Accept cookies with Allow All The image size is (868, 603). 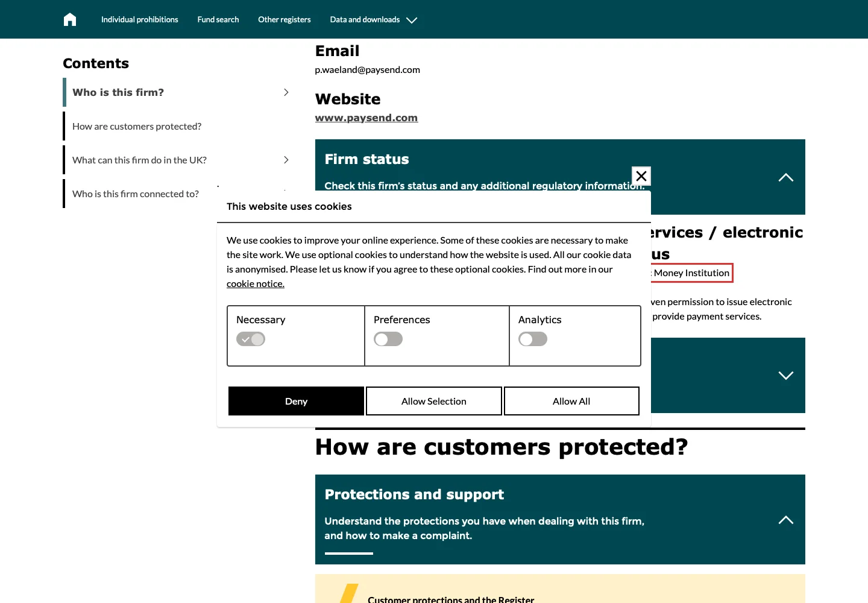[571, 401]
